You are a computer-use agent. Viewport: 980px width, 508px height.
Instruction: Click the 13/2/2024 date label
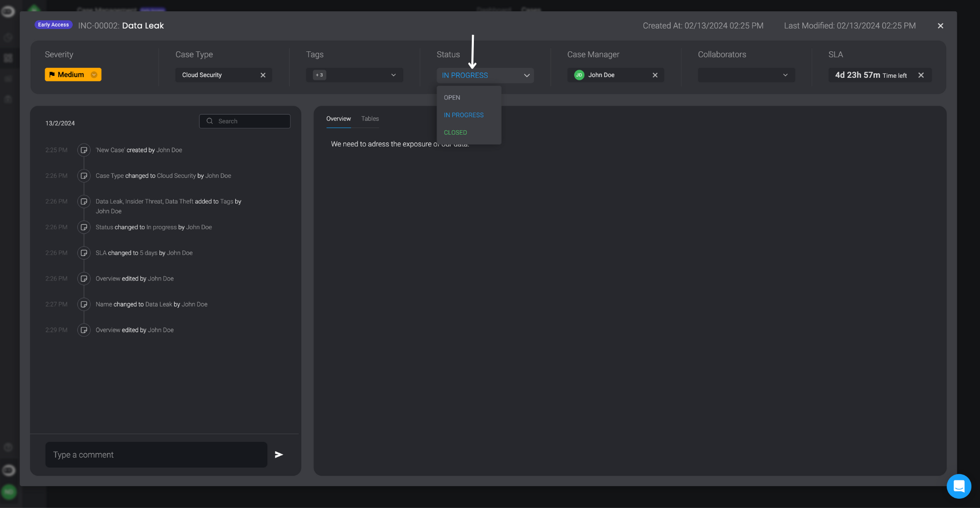(x=60, y=123)
